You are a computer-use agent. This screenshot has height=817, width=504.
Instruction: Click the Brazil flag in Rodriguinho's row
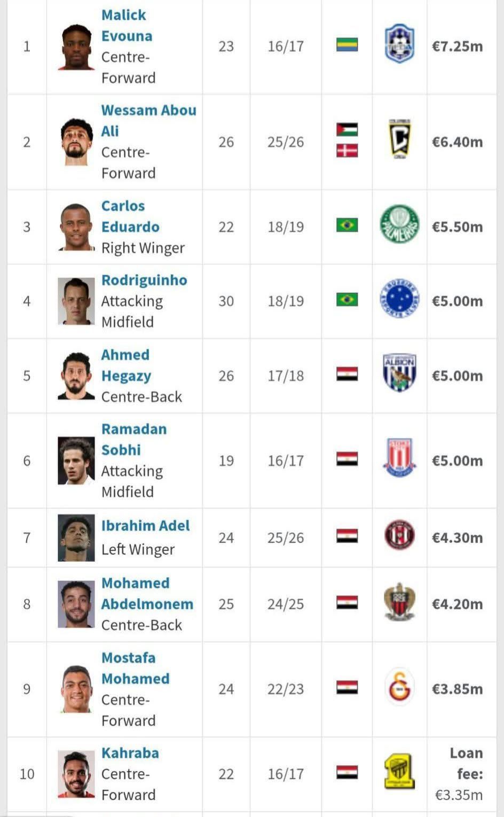347,300
